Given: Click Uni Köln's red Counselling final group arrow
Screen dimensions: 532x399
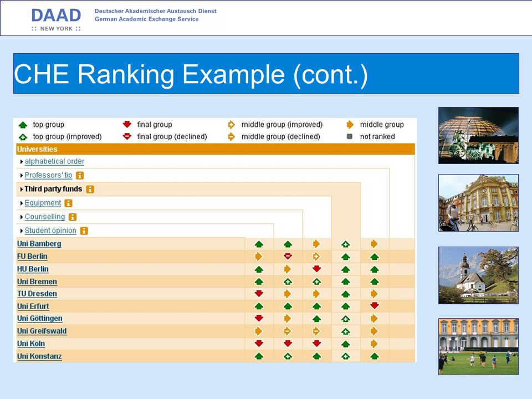Looking at the screenshot, I should [x=288, y=344].
